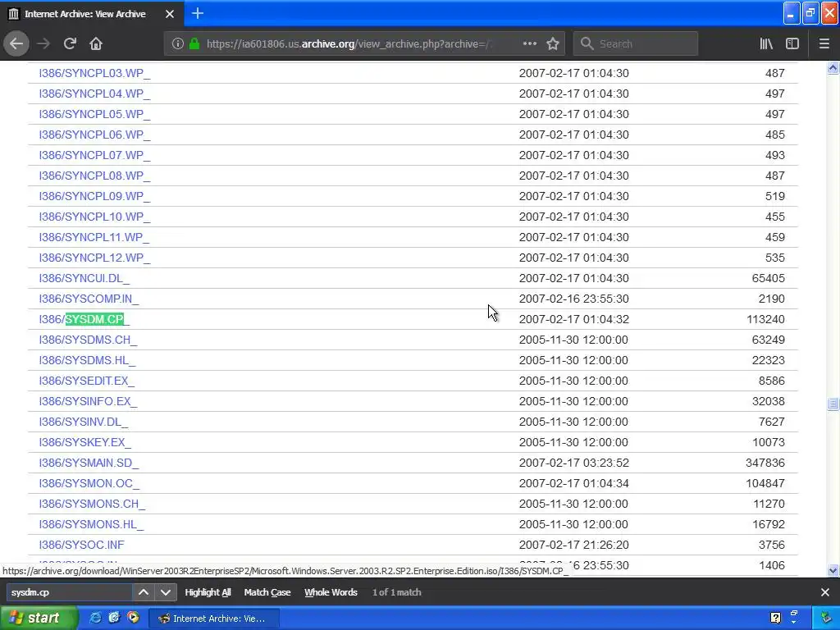The image size is (840, 630).
Task: Open I386/SYNCPL12.WP_ link
Action: pos(94,258)
